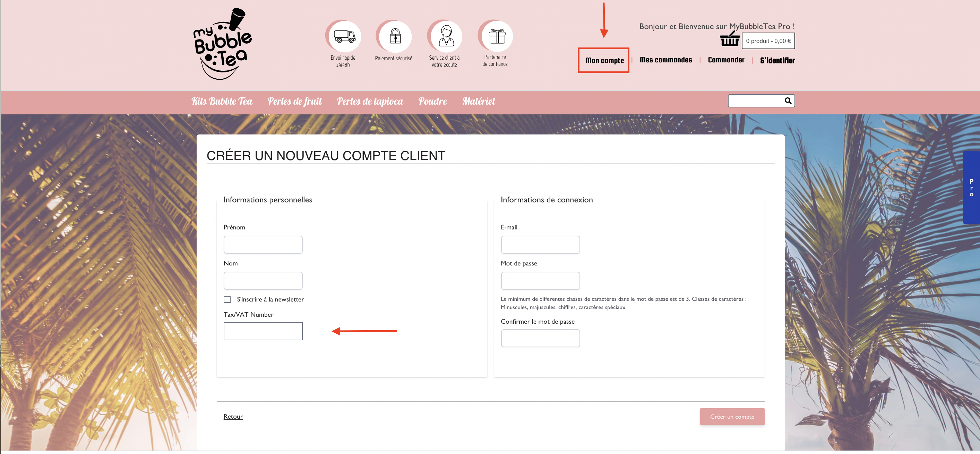The height and width of the screenshot is (454, 980).
Task: Click the Mot de passe field
Action: pyautogui.click(x=540, y=281)
